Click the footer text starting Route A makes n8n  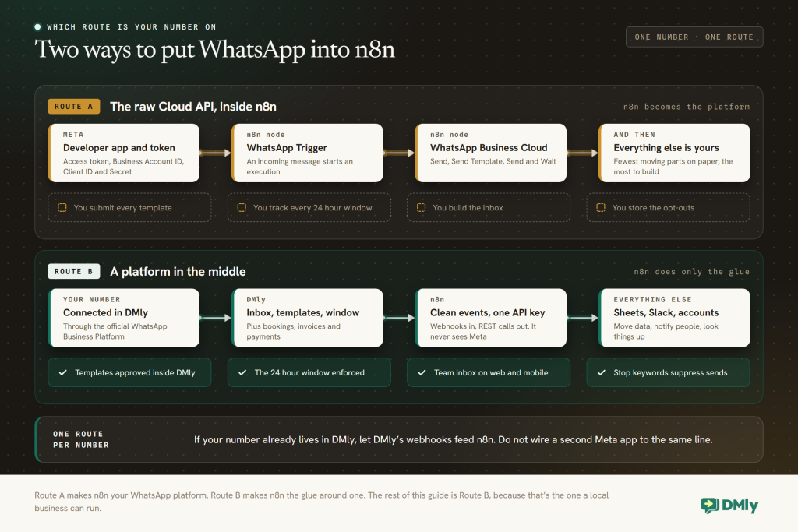point(322,502)
